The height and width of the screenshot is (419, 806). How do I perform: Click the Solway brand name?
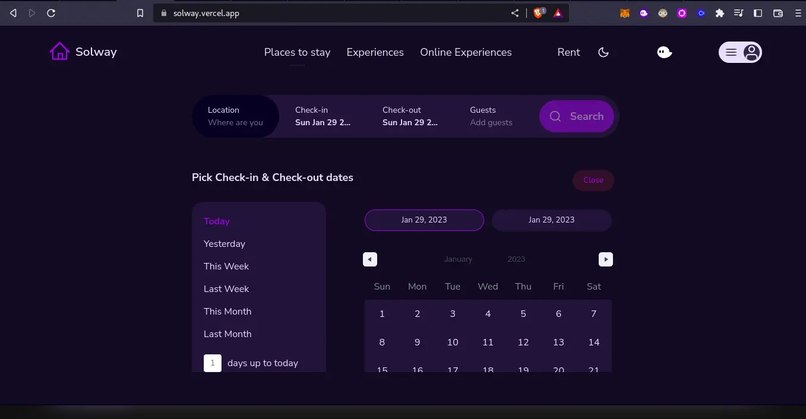[96, 51]
